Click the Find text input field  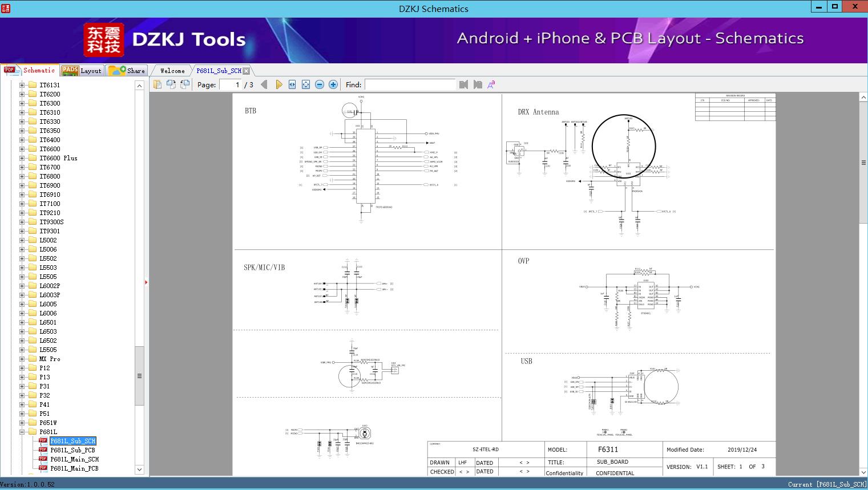(410, 84)
